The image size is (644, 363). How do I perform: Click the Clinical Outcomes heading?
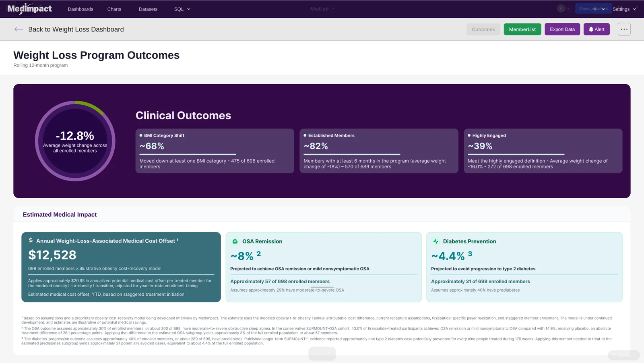[x=183, y=115]
